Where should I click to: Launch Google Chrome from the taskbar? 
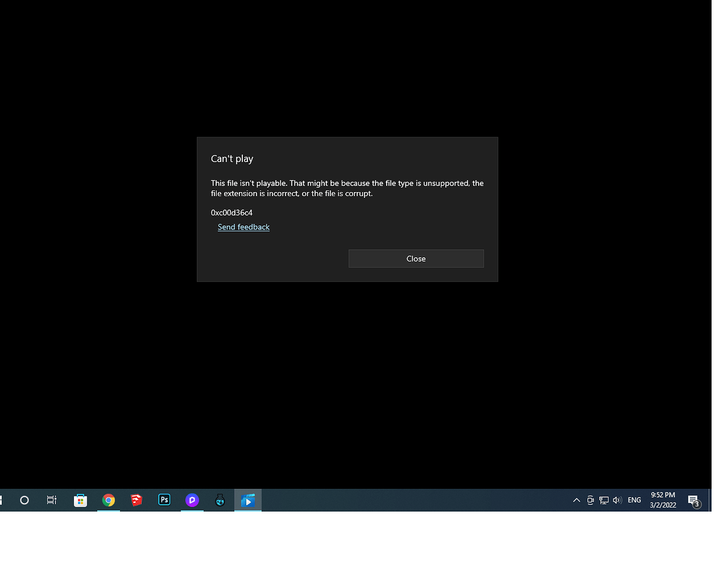click(x=108, y=500)
